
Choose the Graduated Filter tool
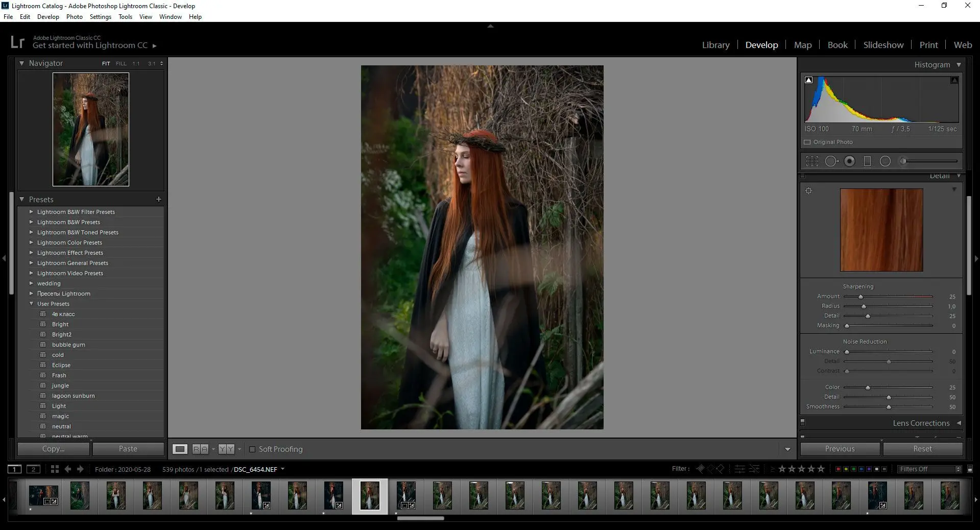click(x=867, y=161)
